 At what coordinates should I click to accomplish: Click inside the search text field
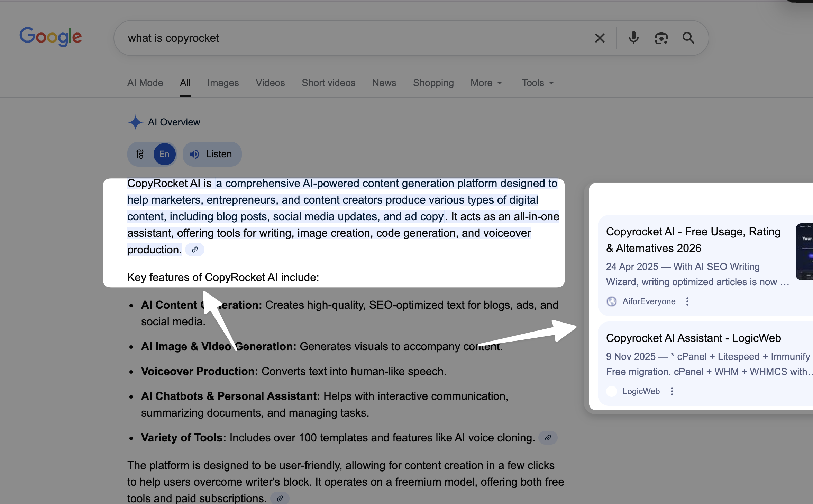tap(346, 38)
